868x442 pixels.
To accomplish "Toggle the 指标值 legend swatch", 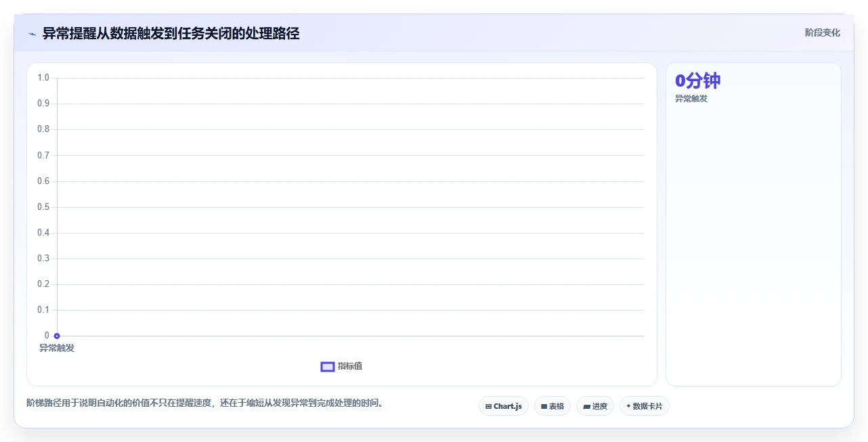I will pyautogui.click(x=328, y=366).
